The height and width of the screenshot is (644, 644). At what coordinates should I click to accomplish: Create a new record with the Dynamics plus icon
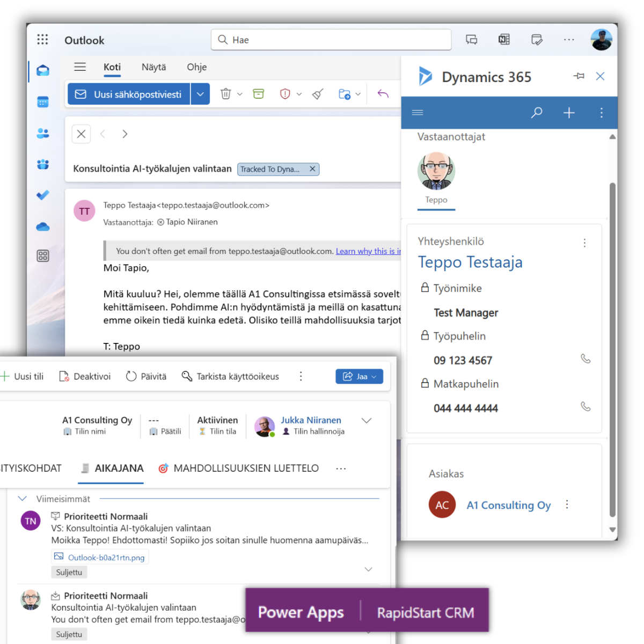tap(568, 113)
